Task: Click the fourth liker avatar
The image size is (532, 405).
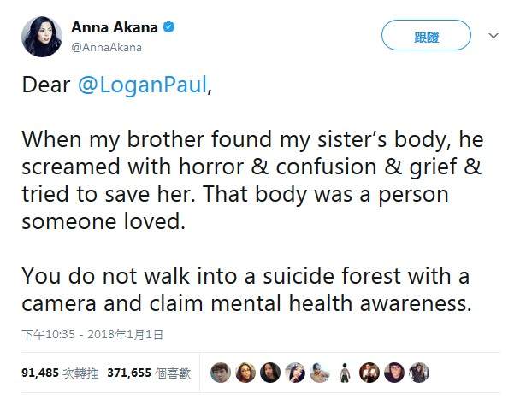Action: tap(294, 373)
